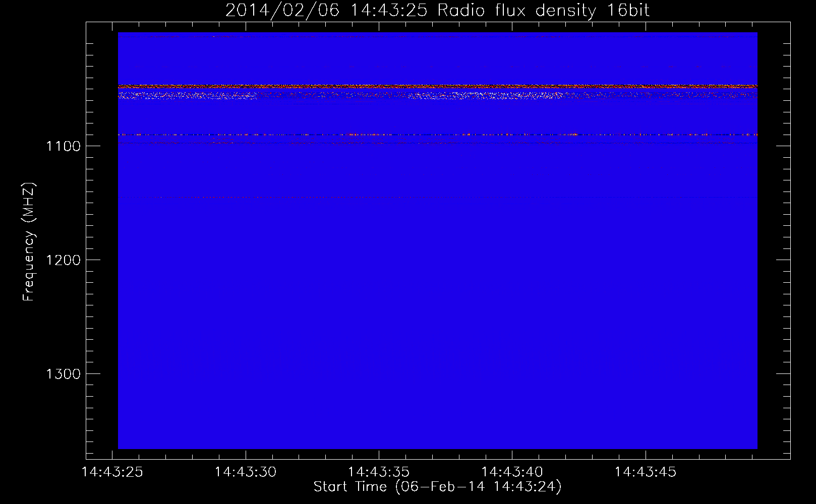Click the "1100" frequency tick label
Screen dimensions: 816x504
(63, 146)
